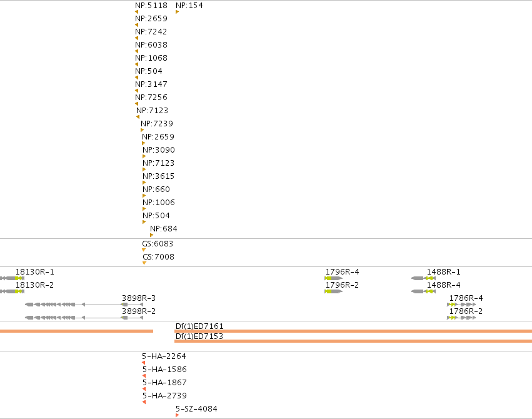This screenshot has height=419, width=532.
Task: Select the insertion arrow beneath NP:6038
Action: pos(137,51)
